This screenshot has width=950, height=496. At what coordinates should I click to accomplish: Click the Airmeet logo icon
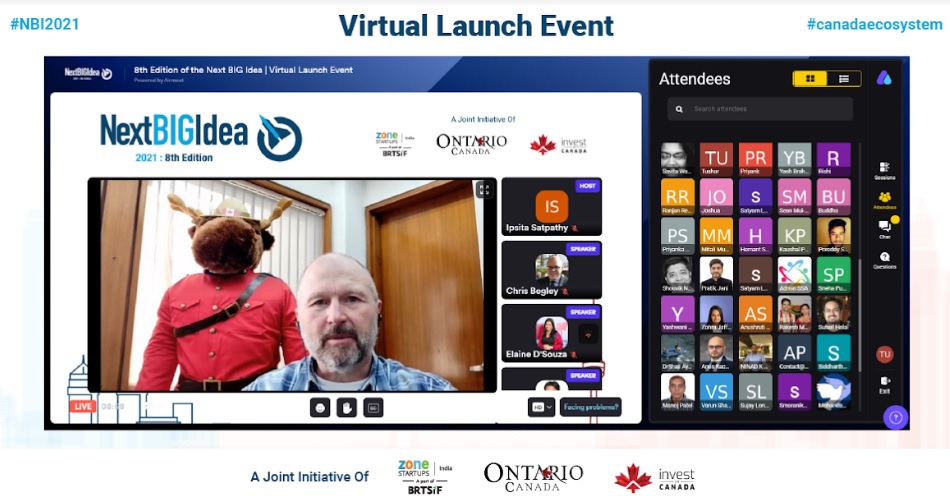(884, 78)
